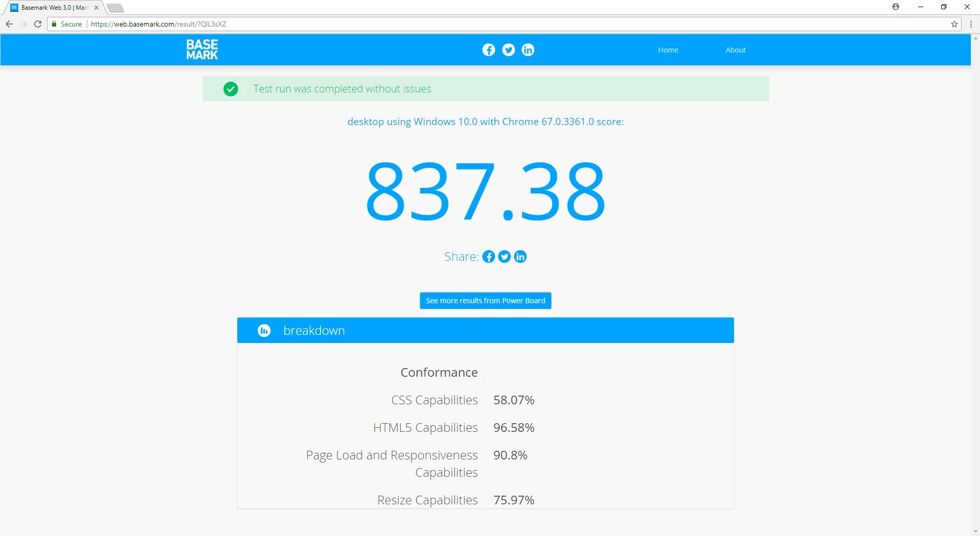The width and height of the screenshot is (980, 536).
Task: Click the Share: label
Action: click(x=461, y=256)
